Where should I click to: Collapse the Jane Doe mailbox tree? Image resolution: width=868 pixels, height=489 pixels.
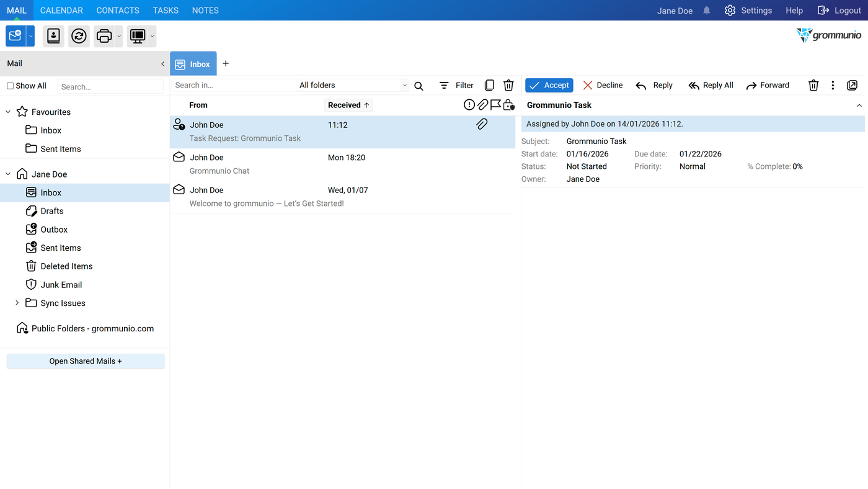click(8, 174)
